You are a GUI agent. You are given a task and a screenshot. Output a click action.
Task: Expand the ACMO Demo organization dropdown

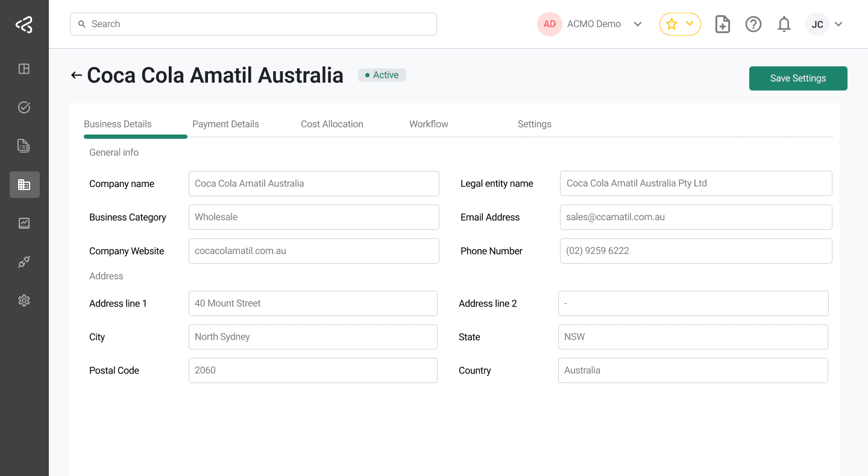pyautogui.click(x=638, y=24)
